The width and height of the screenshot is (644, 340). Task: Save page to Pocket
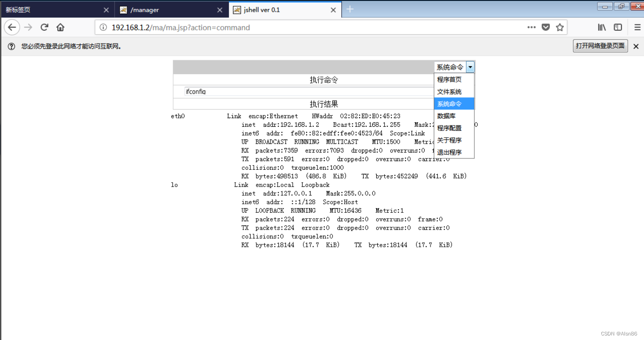point(546,27)
